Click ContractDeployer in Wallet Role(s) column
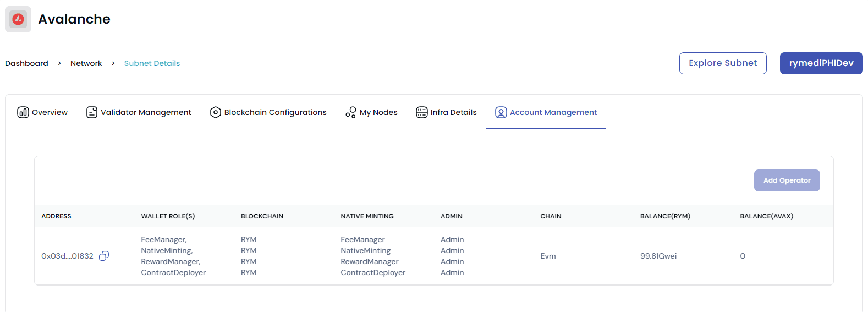The height and width of the screenshot is (312, 868). tap(173, 272)
